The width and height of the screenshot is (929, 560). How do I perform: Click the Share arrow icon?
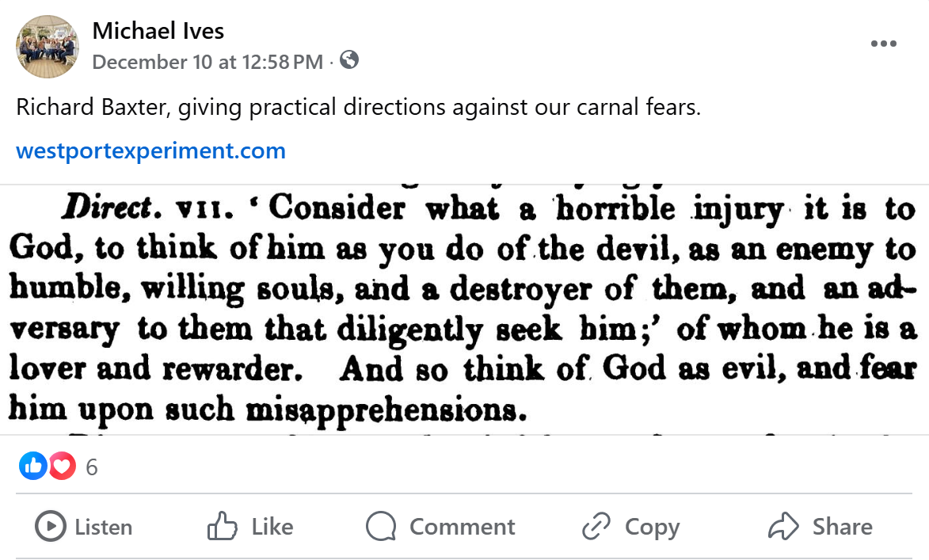[783, 527]
